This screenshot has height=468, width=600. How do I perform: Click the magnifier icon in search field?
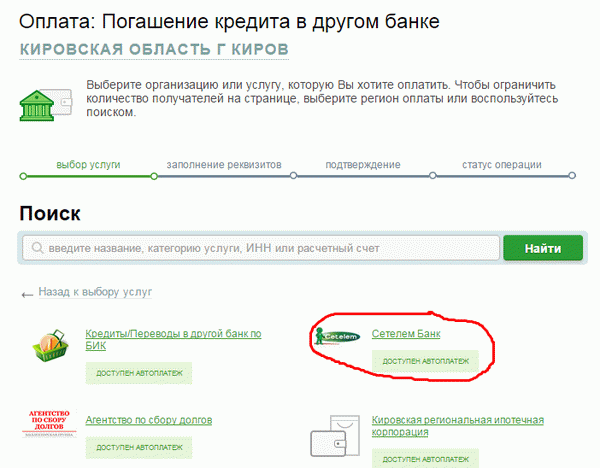tap(37, 249)
